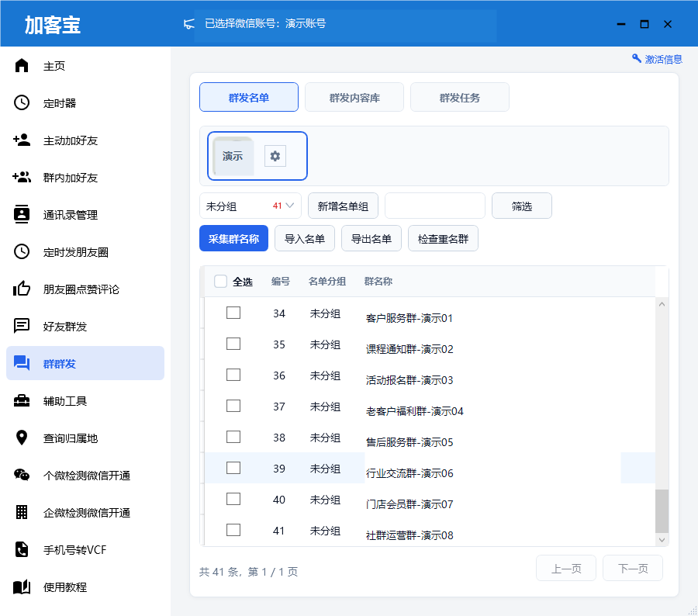The height and width of the screenshot is (616, 698).
Task: Check the row 38 售后服务群-演示05 checkbox
Action: coord(233,437)
